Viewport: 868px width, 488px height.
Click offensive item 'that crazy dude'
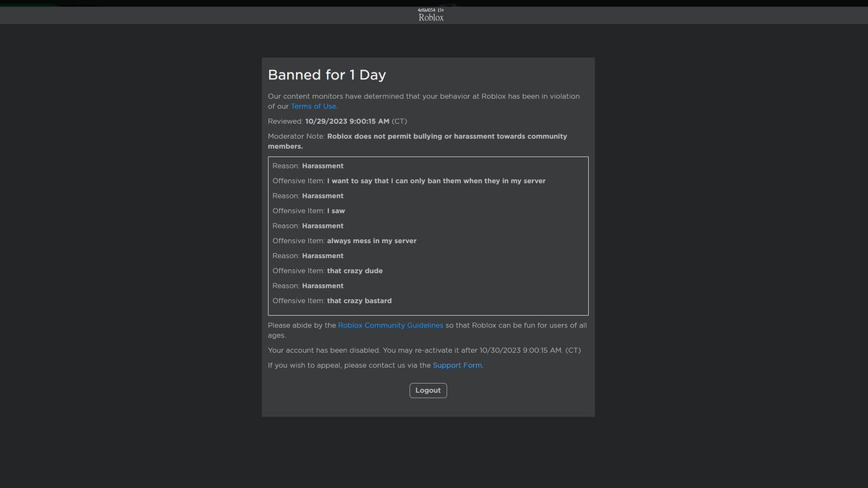(354, 270)
